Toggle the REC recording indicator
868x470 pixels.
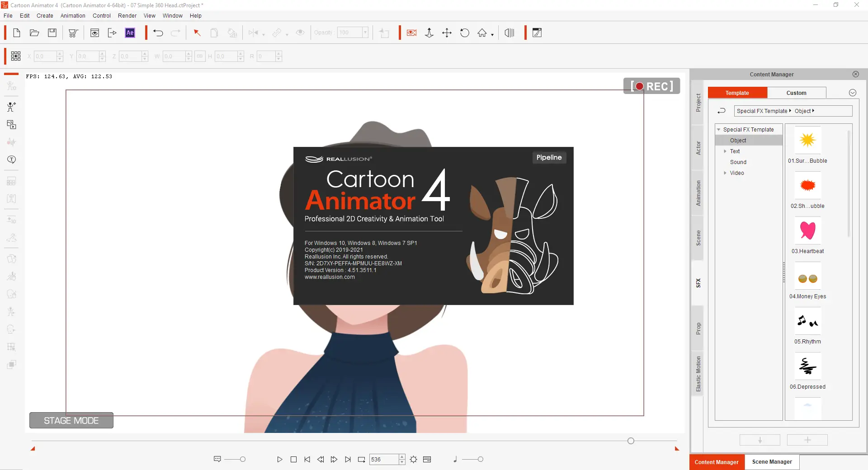pyautogui.click(x=651, y=86)
